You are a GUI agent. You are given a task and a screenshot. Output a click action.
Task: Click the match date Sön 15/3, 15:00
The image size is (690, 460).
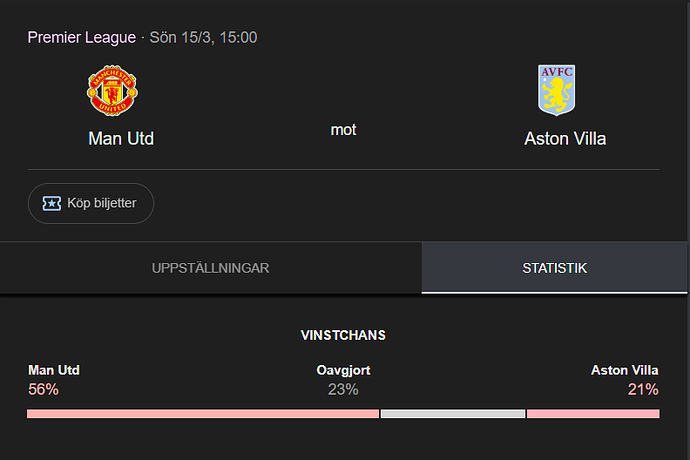(203, 37)
